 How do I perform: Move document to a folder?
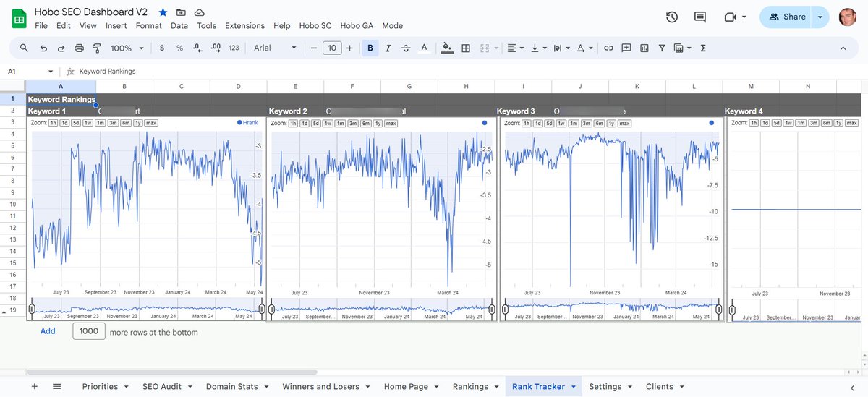(181, 13)
